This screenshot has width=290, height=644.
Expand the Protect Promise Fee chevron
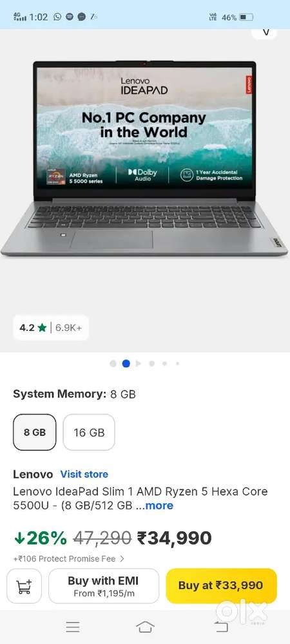click(x=122, y=558)
